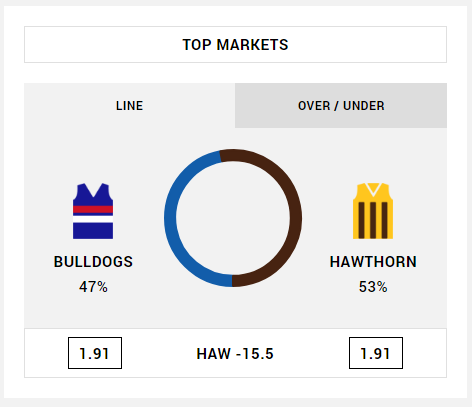472x407 pixels.
Task: Select the Hawthorn 1.91 odds button
Action: pyautogui.click(x=376, y=353)
